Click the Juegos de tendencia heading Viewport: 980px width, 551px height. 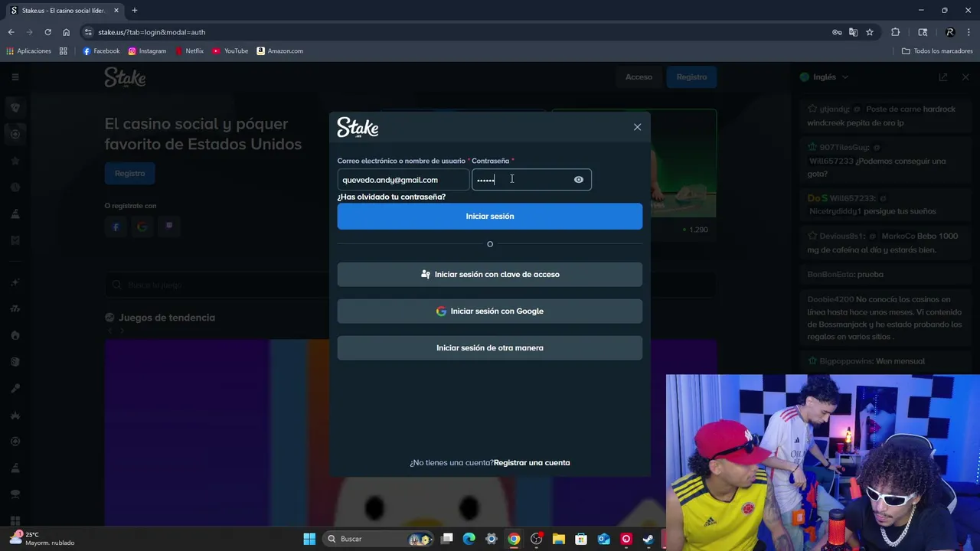tap(167, 318)
